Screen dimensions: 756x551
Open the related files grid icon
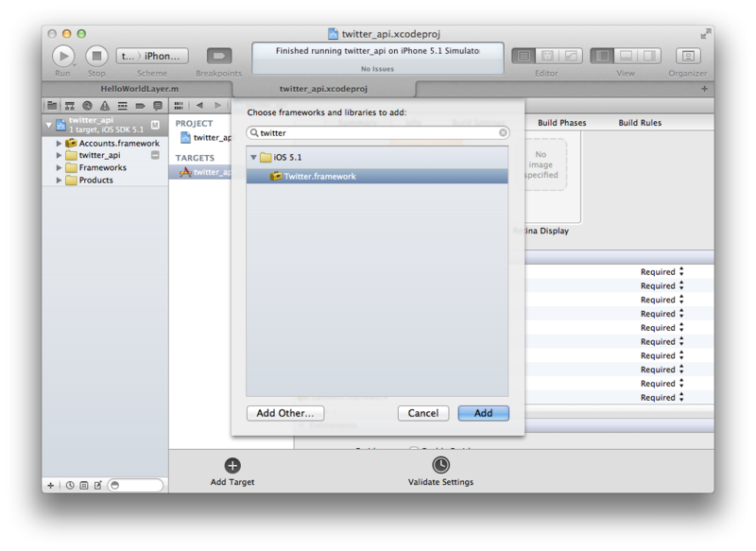coord(179,106)
